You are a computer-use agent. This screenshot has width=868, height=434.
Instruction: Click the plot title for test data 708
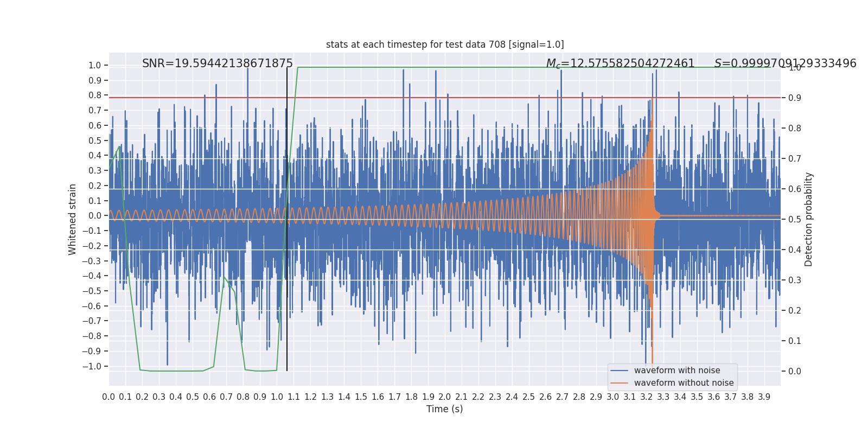(445, 44)
